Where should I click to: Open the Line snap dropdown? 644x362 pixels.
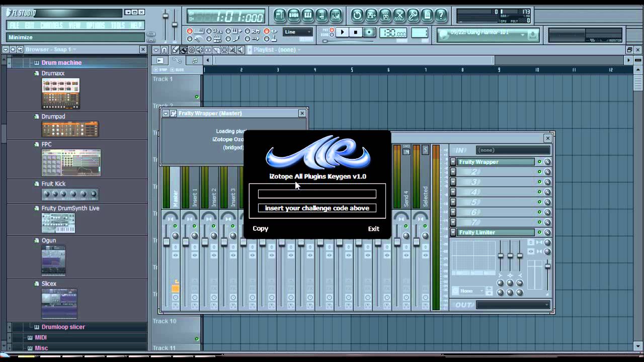(298, 32)
